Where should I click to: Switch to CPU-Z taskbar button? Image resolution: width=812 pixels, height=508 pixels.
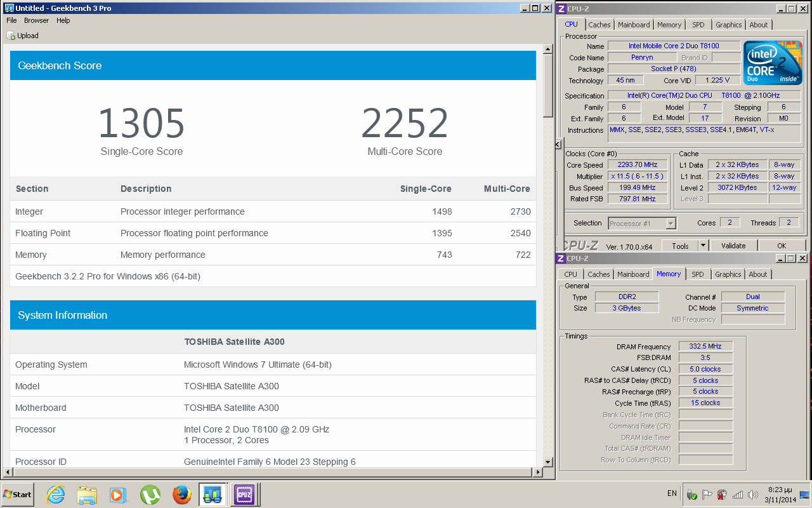tap(244, 494)
